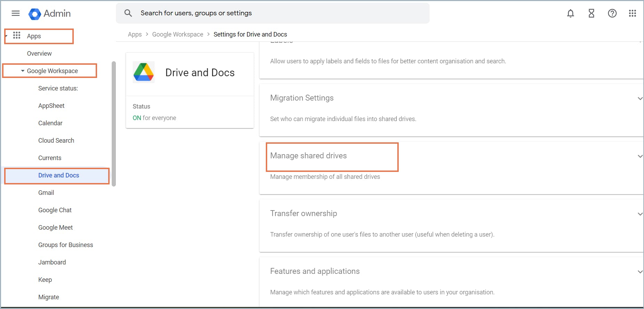The height and width of the screenshot is (309, 644).
Task: Collapse the Google Workspace tree arrow
Action: [x=23, y=71]
